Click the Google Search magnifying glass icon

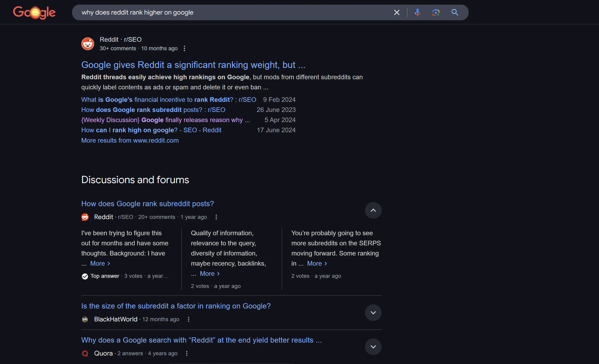click(455, 12)
